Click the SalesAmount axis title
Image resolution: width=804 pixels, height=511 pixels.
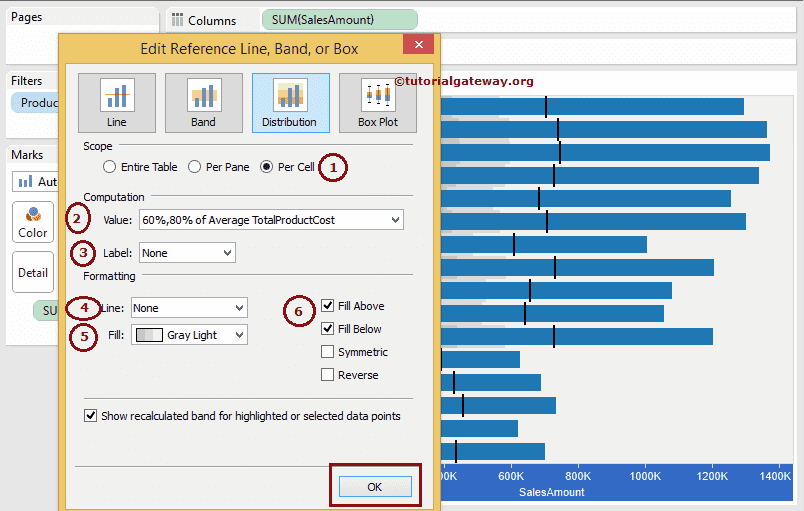(551, 492)
